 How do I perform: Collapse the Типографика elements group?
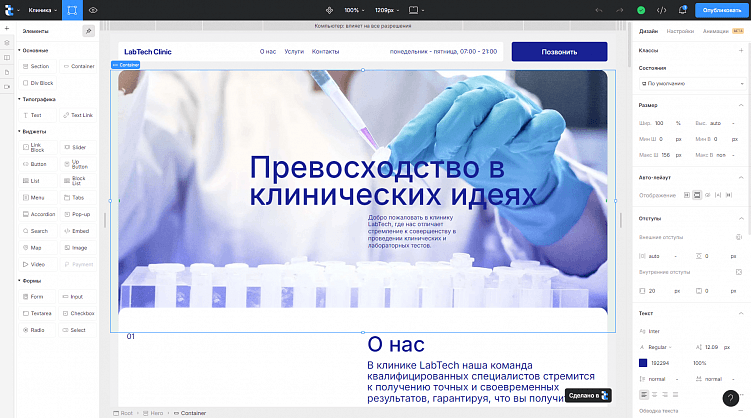point(37,99)
